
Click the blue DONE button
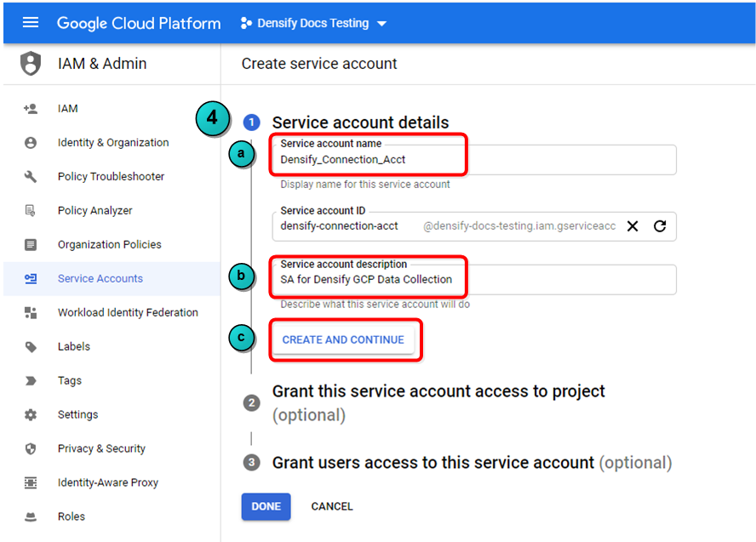click(266, 506)
